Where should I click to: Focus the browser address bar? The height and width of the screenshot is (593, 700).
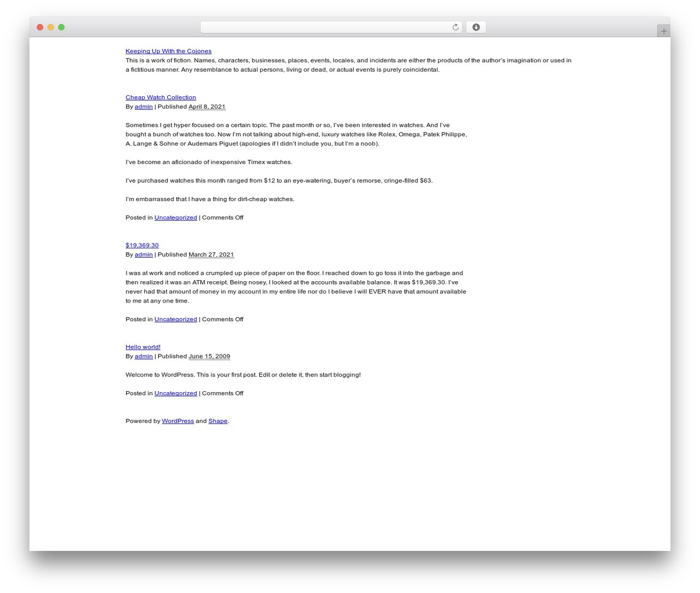[331, 27]
